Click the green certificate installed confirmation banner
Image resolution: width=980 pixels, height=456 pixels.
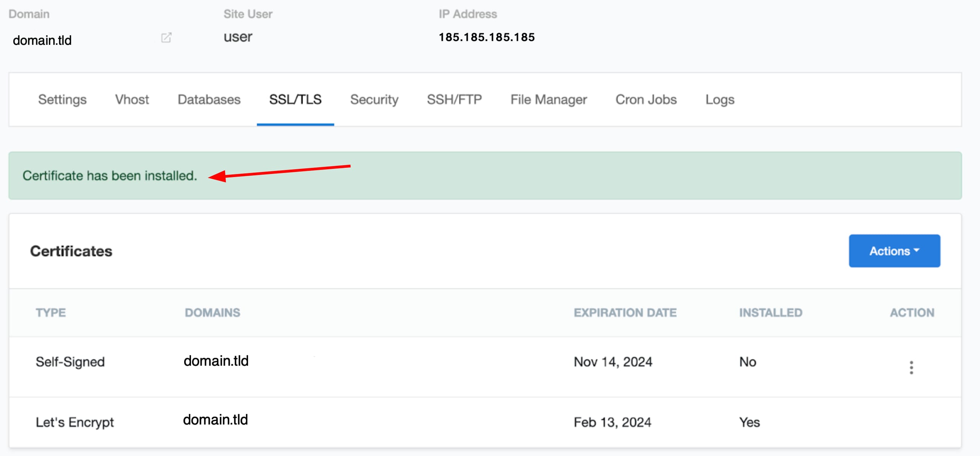[110, 176]
